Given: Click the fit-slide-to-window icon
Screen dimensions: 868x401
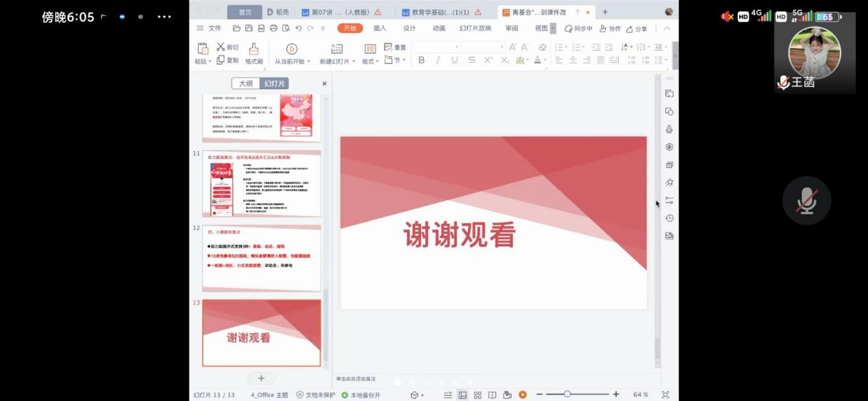Looking at the screenshot, I should click(x=665, y=395).
